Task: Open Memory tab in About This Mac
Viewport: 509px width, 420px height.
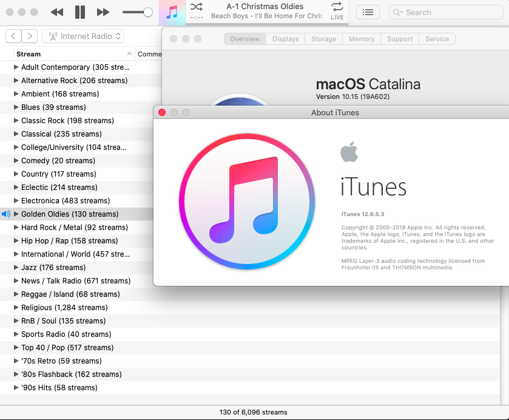Action: point(362,39)
